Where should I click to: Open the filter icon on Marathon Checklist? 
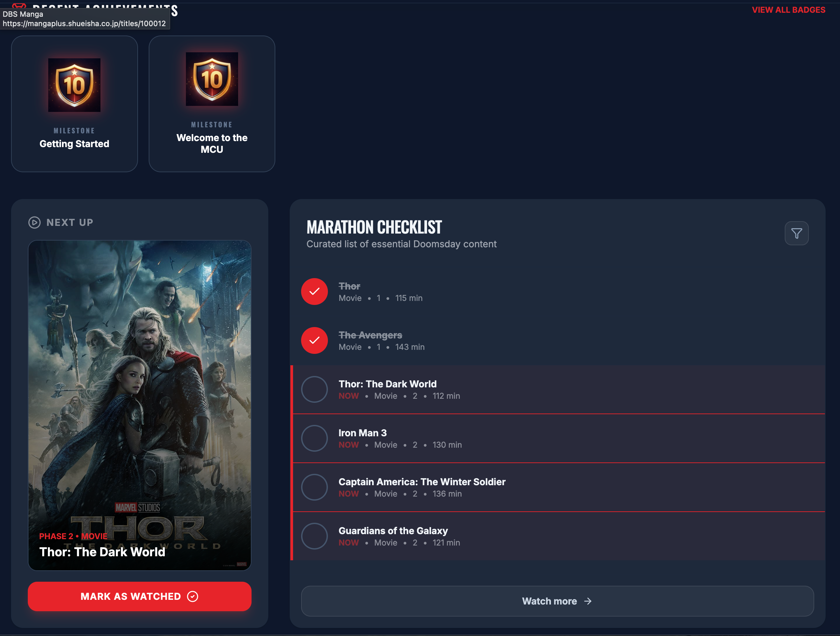(796, 233)
